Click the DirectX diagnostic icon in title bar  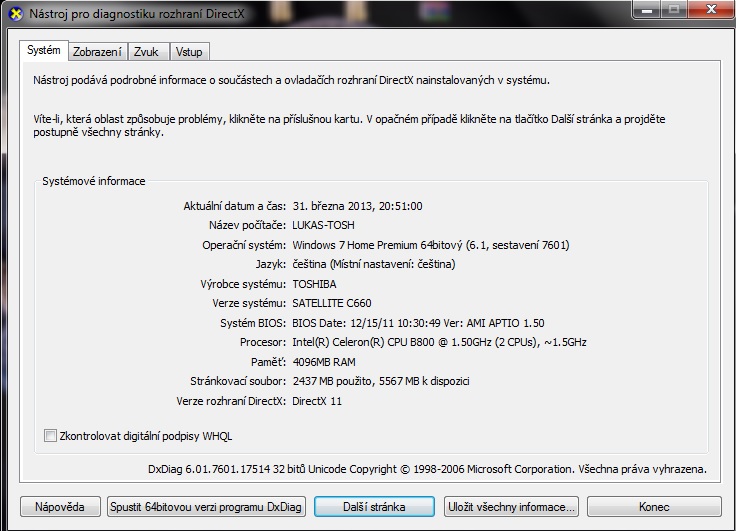pyautogui.click(x=13, y=14)
